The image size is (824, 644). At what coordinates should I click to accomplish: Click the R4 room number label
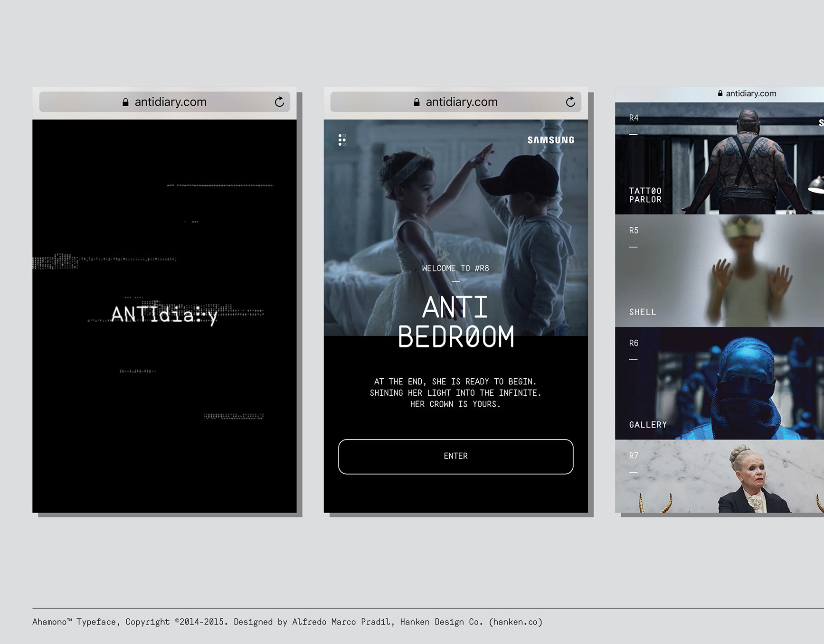(634, 118)
